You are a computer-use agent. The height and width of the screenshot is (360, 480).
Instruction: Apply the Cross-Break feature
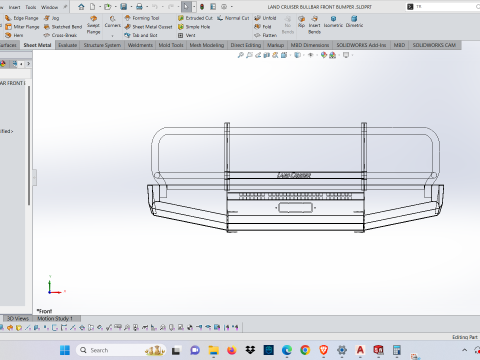60,35
